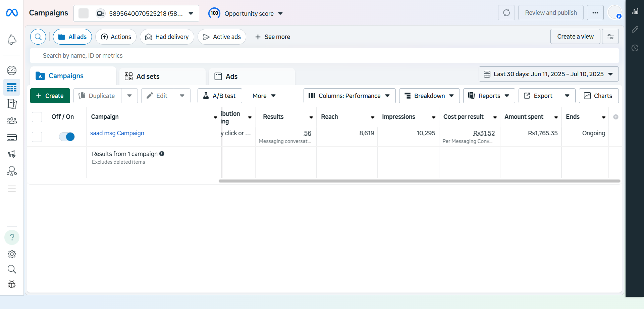Open the filter settings sliders icon
This screenshot has width=644, height=309.
[x=610, y=37]
